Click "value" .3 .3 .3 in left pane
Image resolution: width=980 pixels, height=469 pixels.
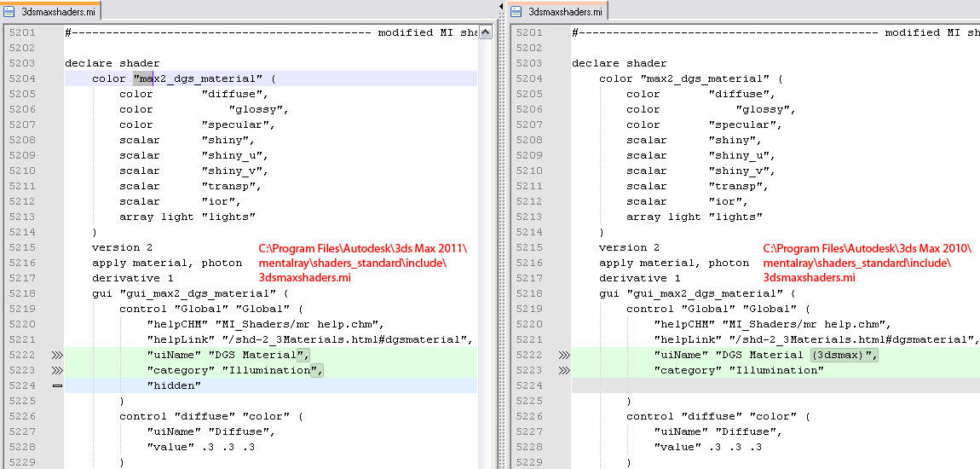[x=200, y=447]
